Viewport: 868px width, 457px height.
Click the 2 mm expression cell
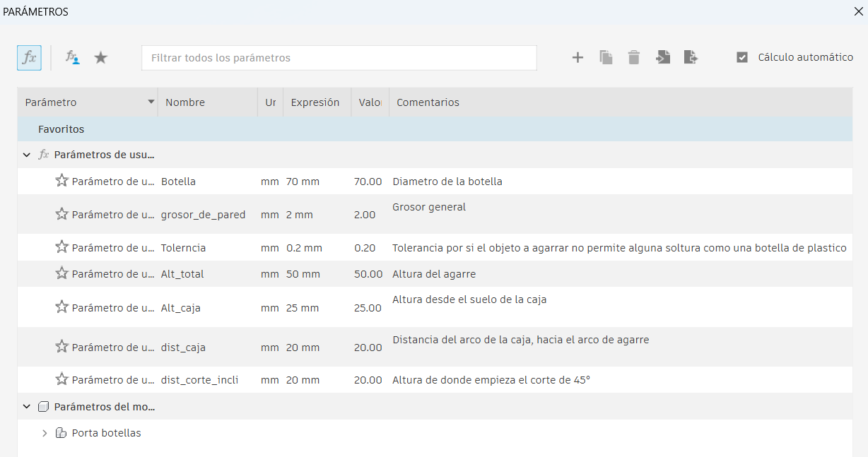pos(300,215)
